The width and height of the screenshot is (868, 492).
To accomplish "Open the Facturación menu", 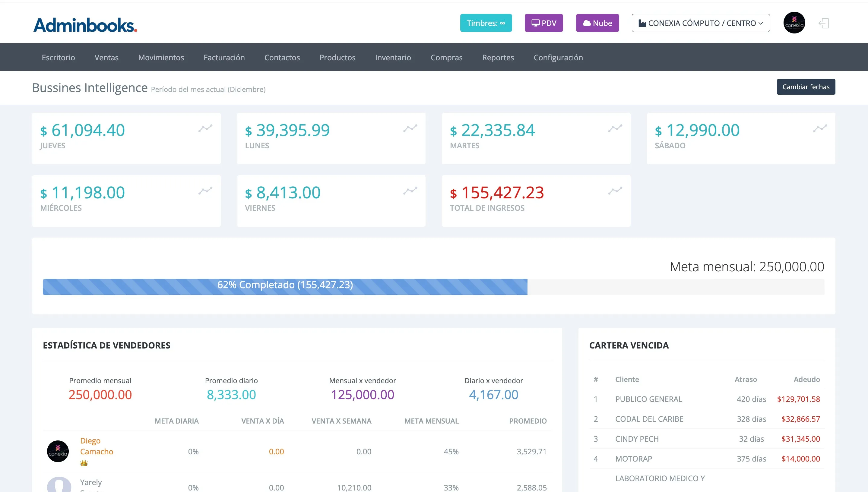I will pos(224,58).
